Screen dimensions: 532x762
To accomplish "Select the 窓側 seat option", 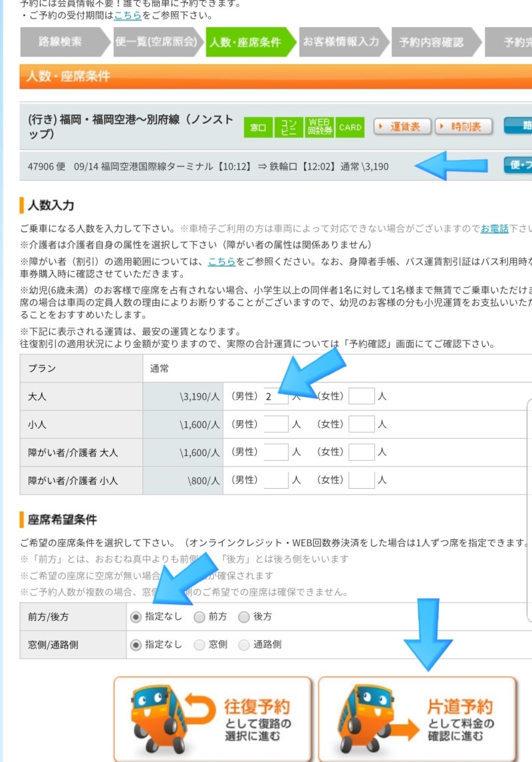I will (x=199, y=645).
